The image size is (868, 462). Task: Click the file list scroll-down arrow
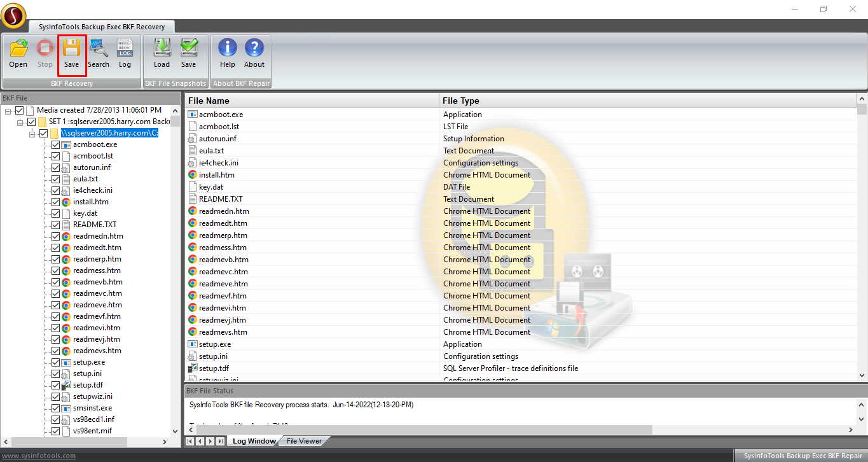coord(862,375)
